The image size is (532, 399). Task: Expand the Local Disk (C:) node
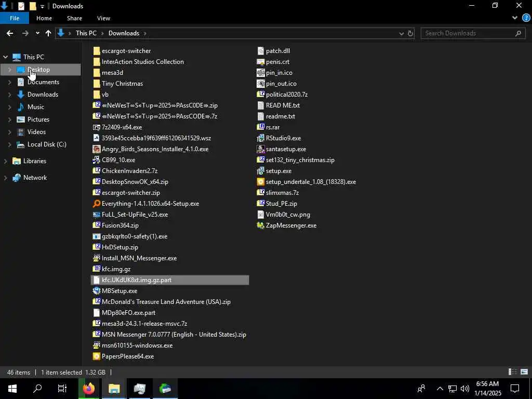[9, 144]
